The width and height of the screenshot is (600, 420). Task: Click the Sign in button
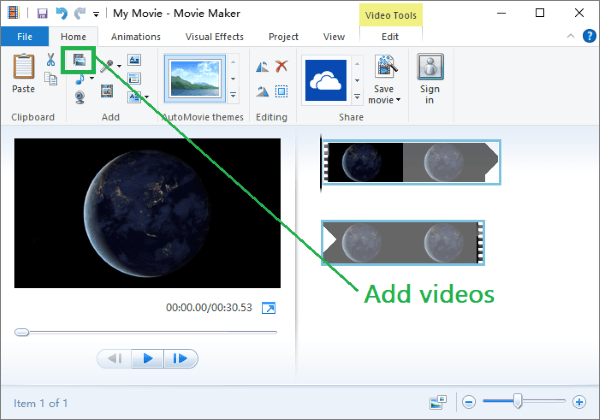(430, 79)
